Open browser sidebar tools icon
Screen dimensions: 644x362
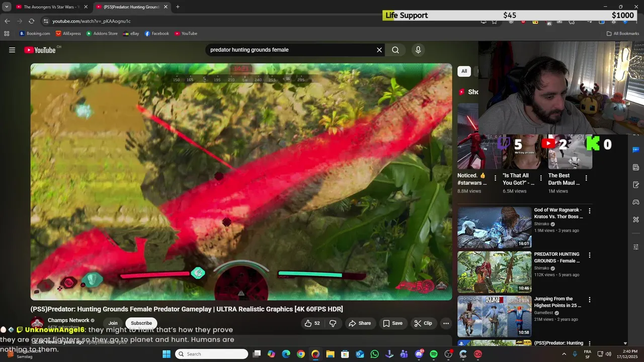(636, 220)
